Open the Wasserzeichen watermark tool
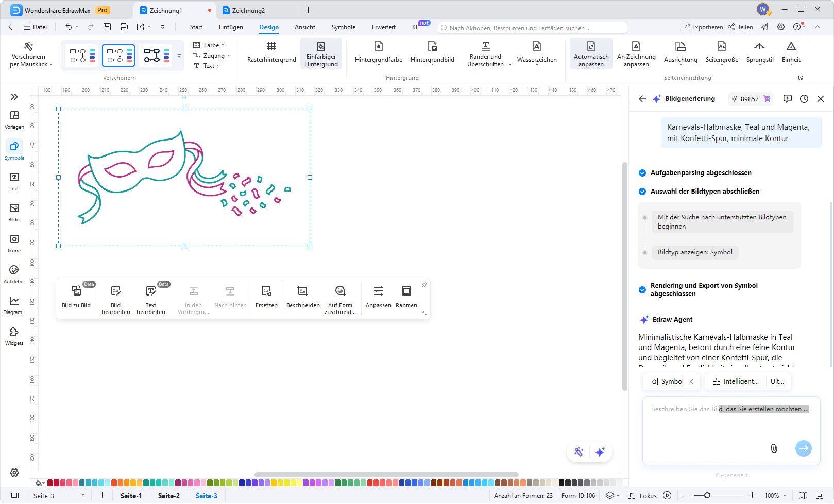The image size is (834, 504). point(536,53)
